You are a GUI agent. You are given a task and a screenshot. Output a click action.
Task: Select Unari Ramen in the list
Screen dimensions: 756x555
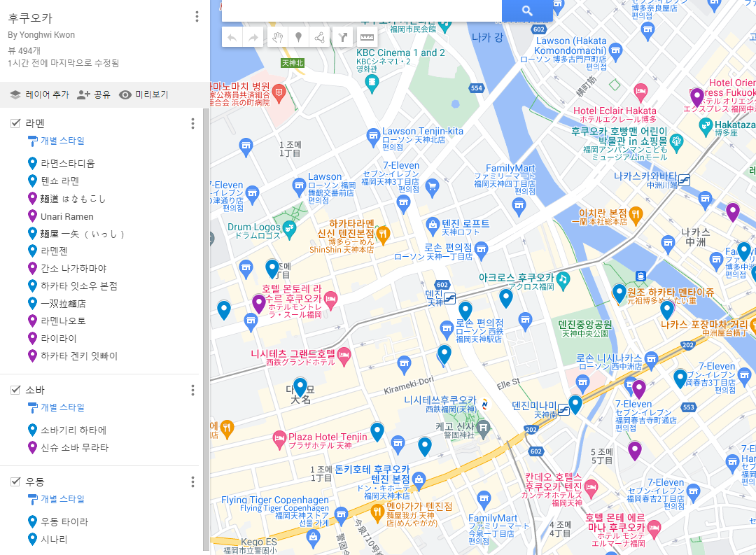(x=67, y=216)
